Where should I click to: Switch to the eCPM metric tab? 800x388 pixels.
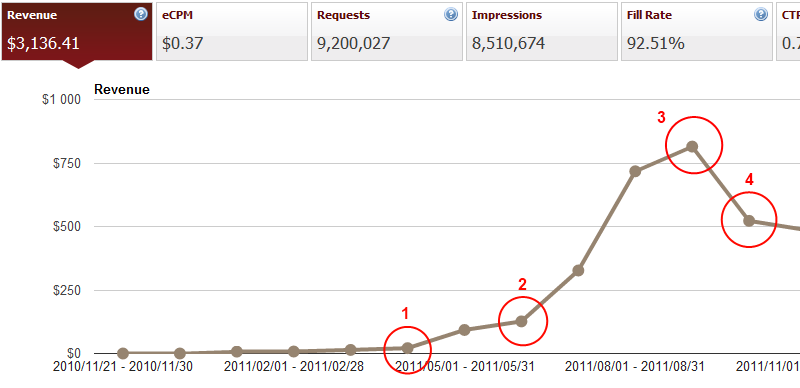(x=232, y=32)
